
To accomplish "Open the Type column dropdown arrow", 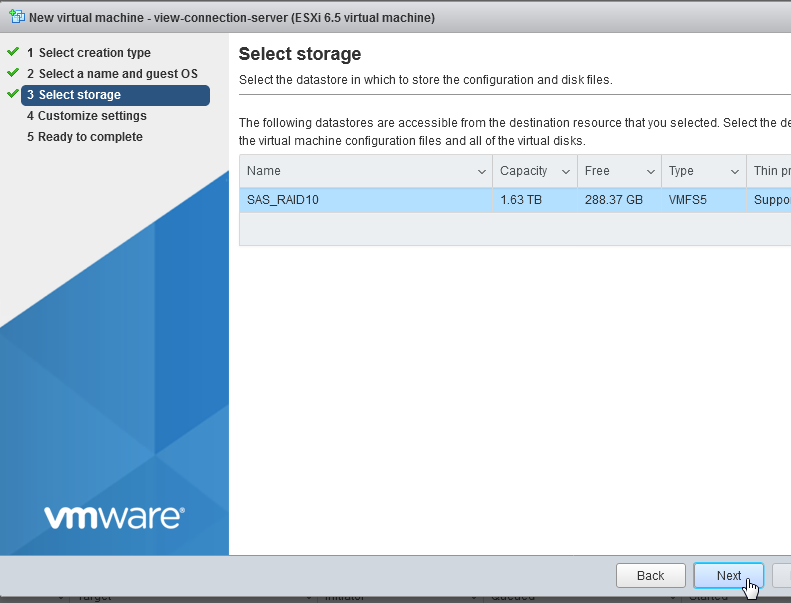I will 735,172.
